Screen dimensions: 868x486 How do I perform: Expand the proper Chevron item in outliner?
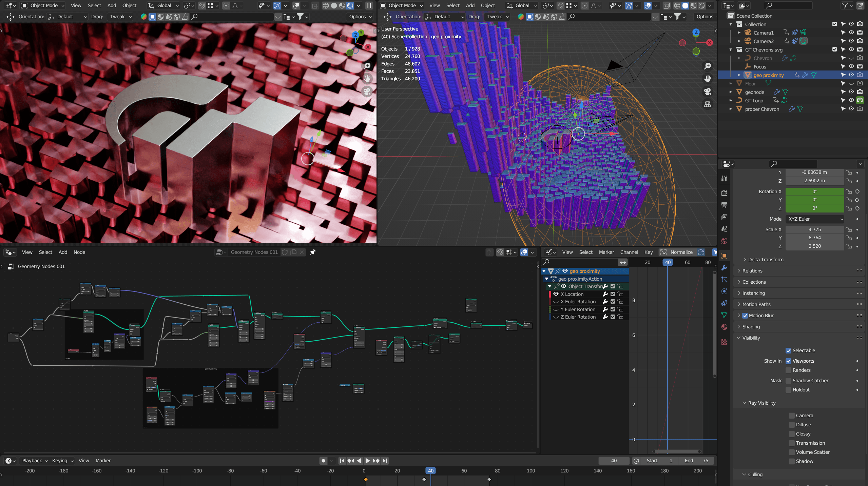731,109
